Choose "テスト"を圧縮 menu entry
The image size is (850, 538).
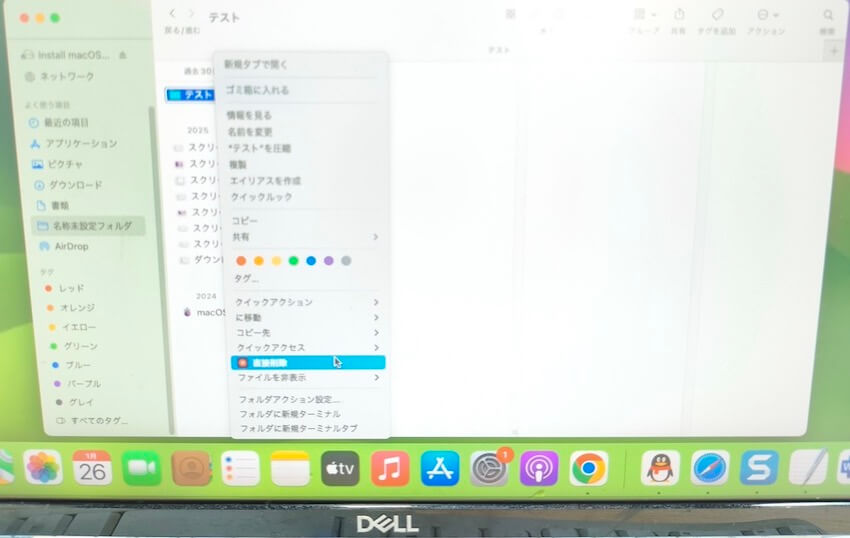pos(259,148)
